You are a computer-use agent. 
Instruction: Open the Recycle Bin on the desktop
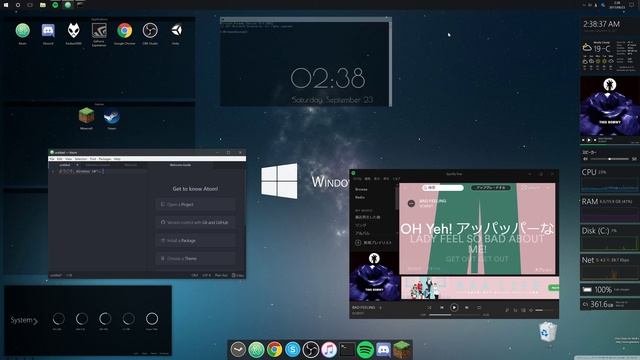coord(547,331)
